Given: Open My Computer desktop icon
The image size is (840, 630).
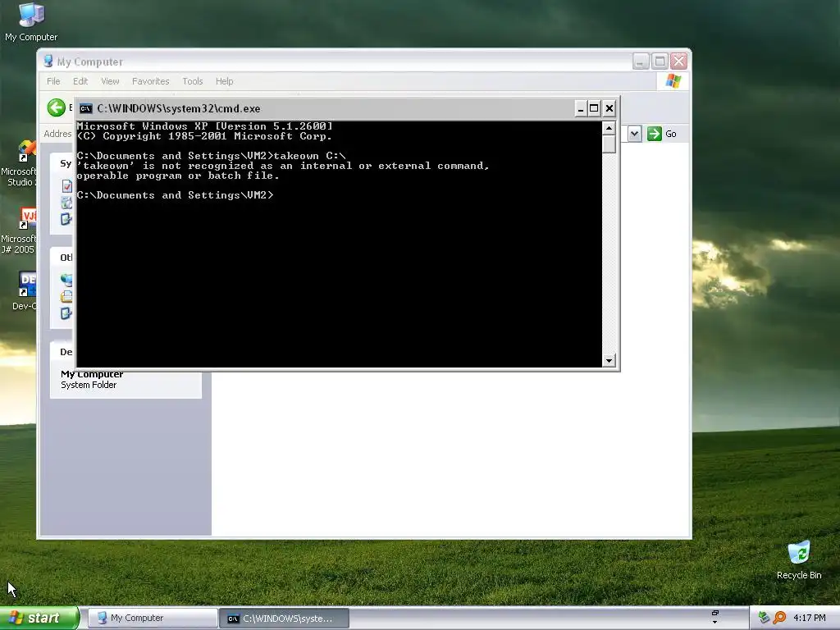Looking at the screenshot, I should point(31,22).
